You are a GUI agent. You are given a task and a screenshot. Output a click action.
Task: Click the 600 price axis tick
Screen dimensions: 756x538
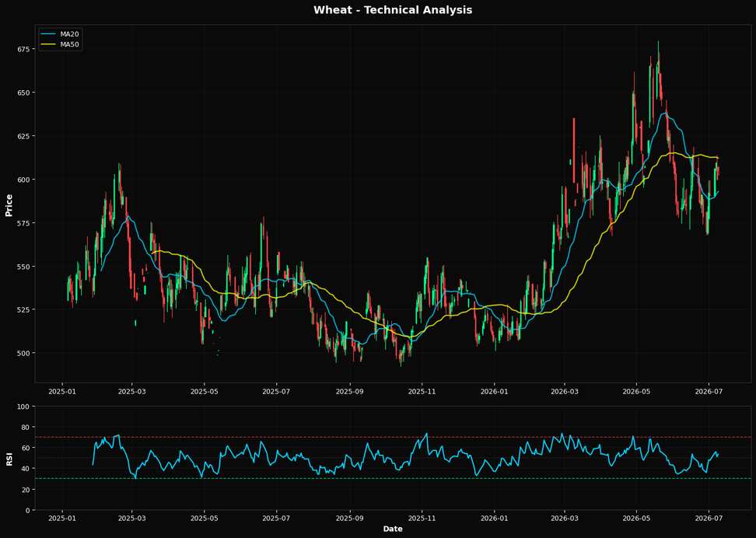point(23,180)
